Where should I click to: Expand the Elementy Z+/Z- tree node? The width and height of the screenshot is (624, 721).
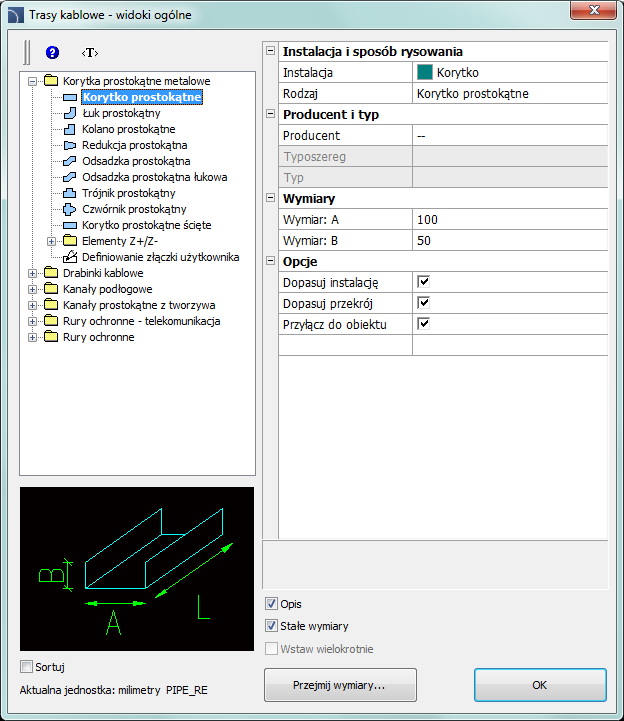tap(52, 241)
